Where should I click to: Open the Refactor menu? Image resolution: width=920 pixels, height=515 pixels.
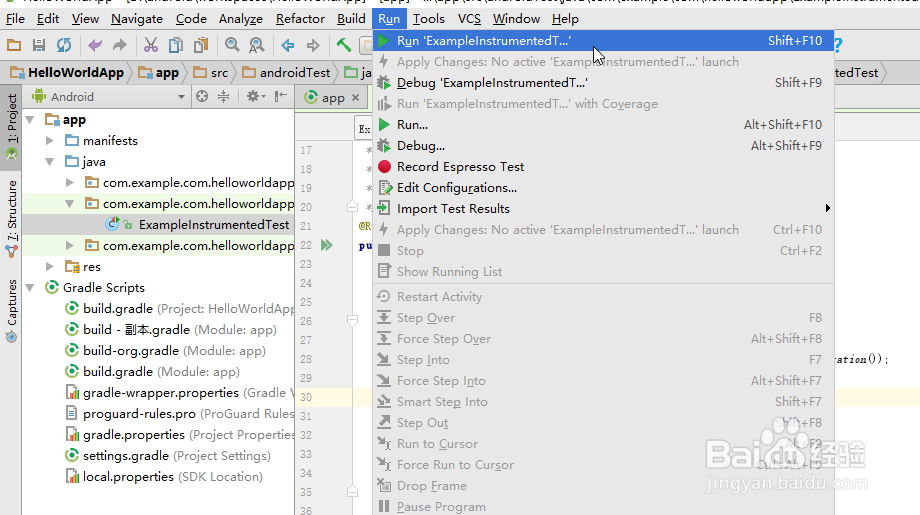(x=300, y=19)
